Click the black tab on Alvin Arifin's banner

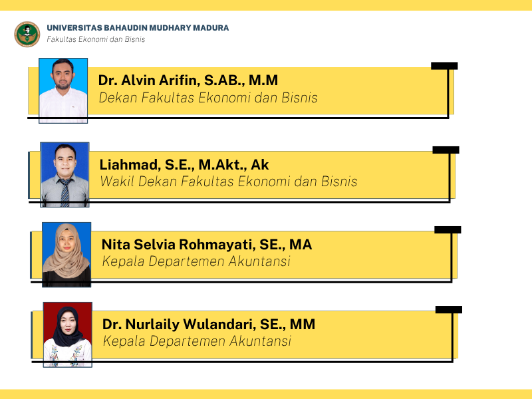444,66
